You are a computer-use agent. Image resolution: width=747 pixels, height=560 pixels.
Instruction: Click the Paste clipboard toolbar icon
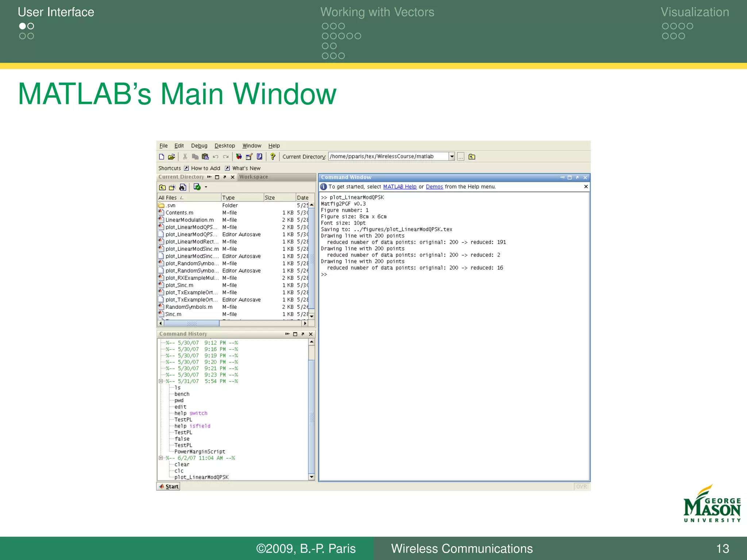(205, 157)
